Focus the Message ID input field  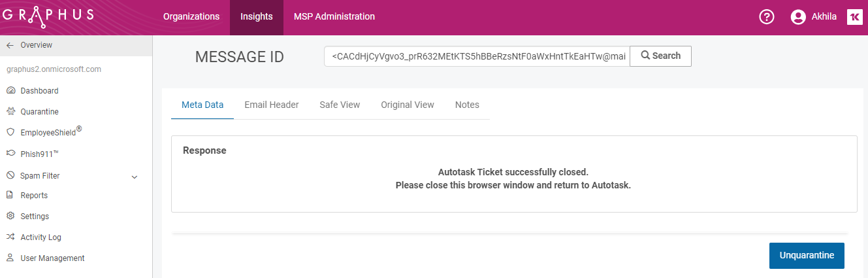(x=477, y=56)
